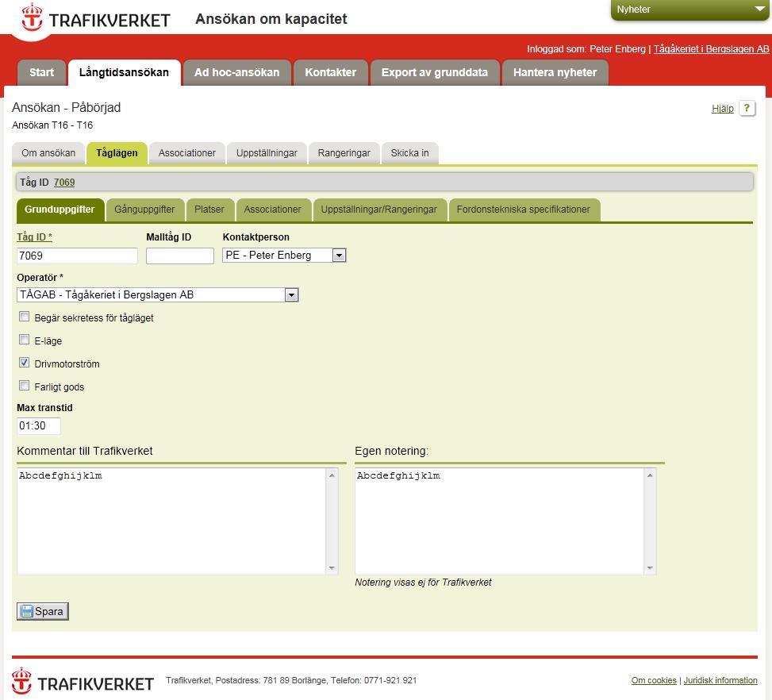Click the Max transtid time field
Screen dimensions: 772x700
point(39,425)
